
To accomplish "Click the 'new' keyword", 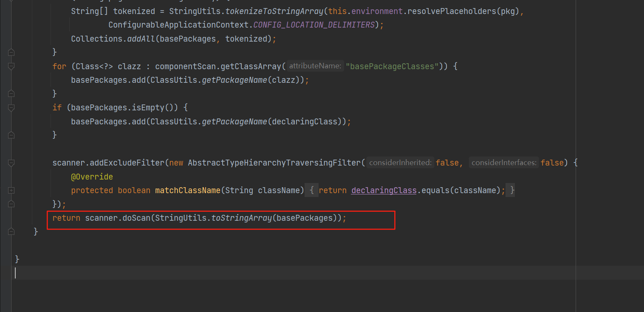I will (x=176, y=163).
